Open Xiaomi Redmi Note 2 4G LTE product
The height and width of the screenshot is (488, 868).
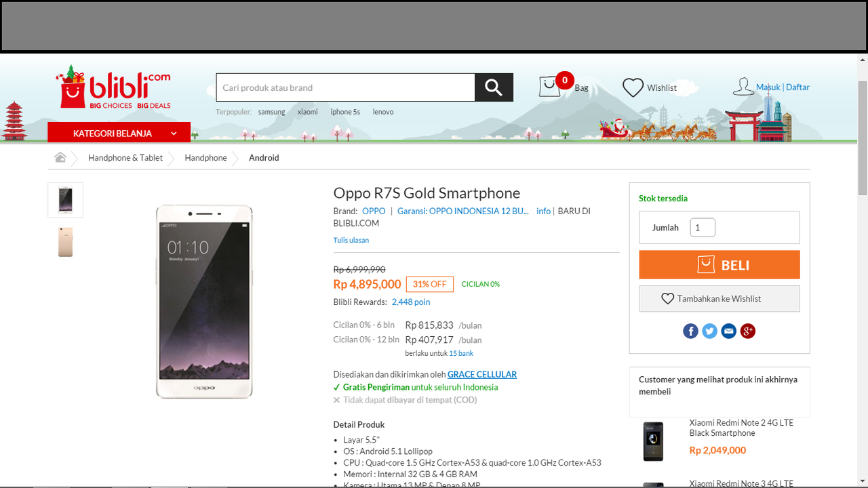click(x=741, y=428)
